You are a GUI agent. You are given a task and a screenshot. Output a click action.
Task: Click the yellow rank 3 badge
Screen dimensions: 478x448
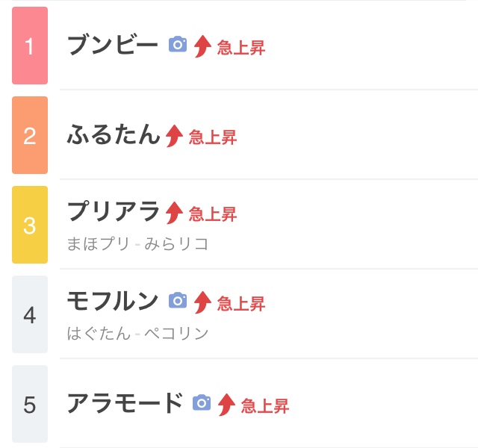[x=30, y=225]
